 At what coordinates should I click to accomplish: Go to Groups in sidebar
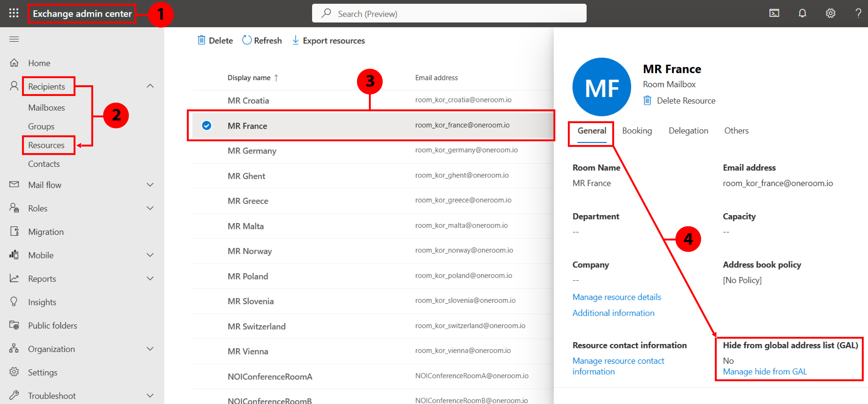(41, 126)
